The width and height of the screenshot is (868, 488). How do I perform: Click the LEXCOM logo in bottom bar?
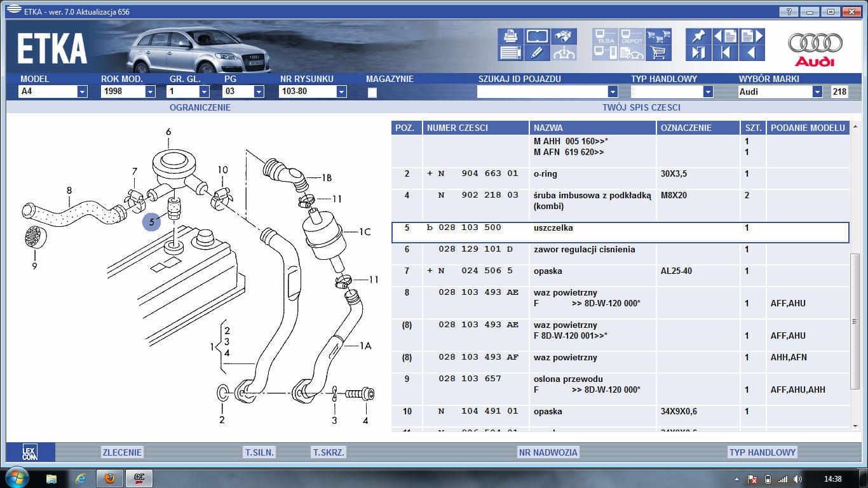[30, 452]
